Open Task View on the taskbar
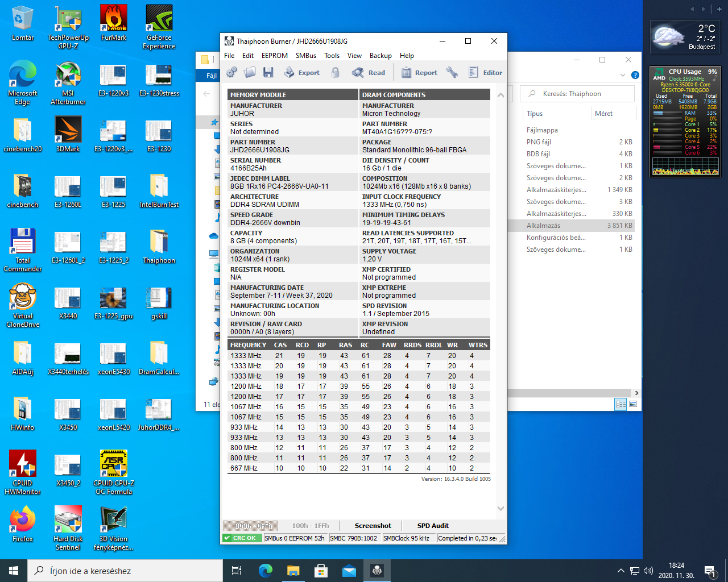This screenshot has height=582, width=728. 237,571
